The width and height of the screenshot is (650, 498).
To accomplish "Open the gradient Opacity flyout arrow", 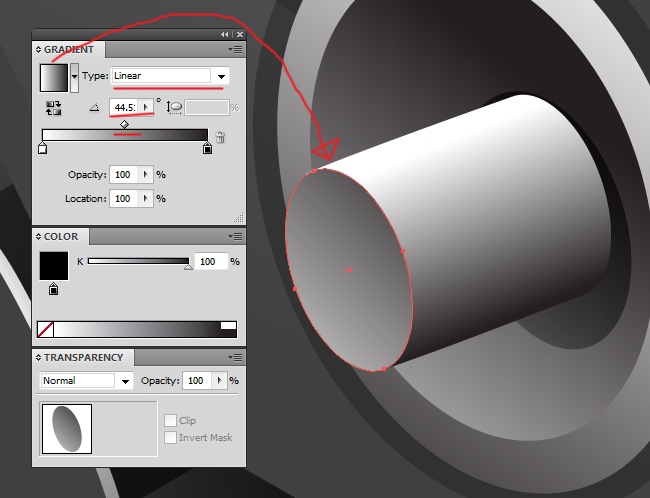I will (x=146, y=175).
